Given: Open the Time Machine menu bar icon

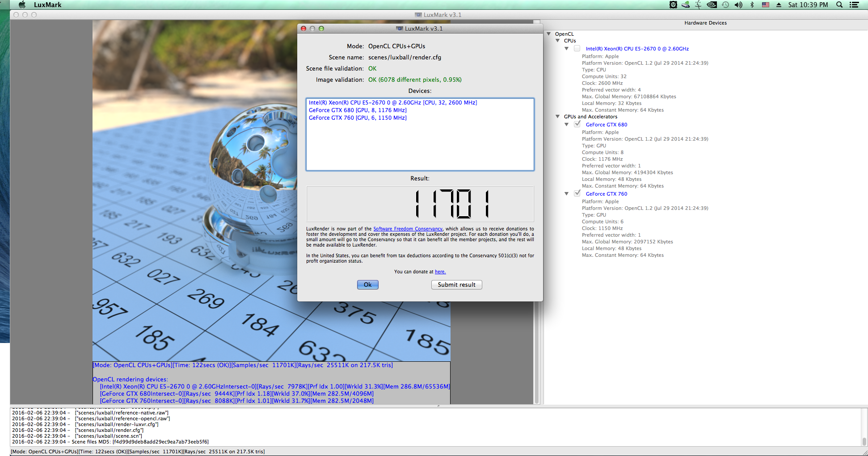Looking at the screenshot, I should click(x=725, y=5).
